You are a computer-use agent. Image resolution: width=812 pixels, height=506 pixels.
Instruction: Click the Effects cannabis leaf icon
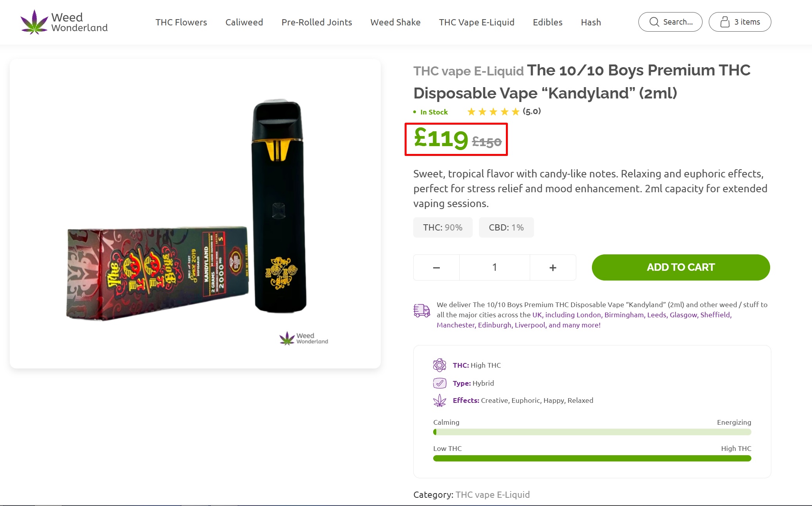point(439,401)
